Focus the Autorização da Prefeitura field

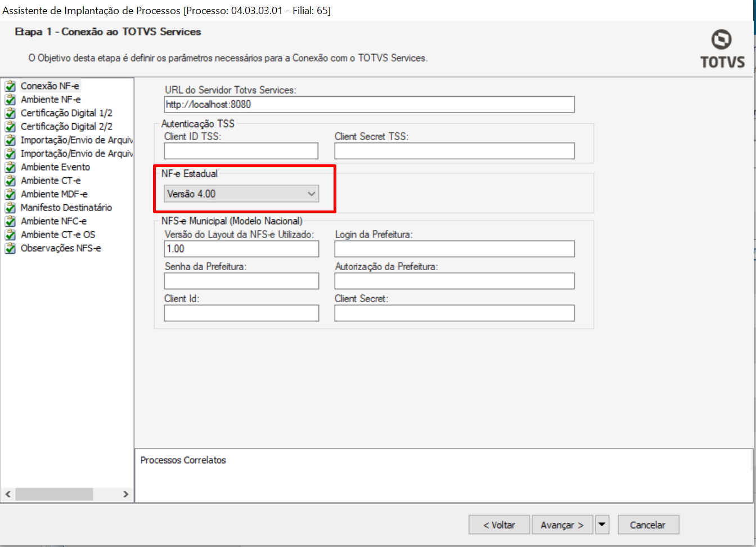coord(454,281)
